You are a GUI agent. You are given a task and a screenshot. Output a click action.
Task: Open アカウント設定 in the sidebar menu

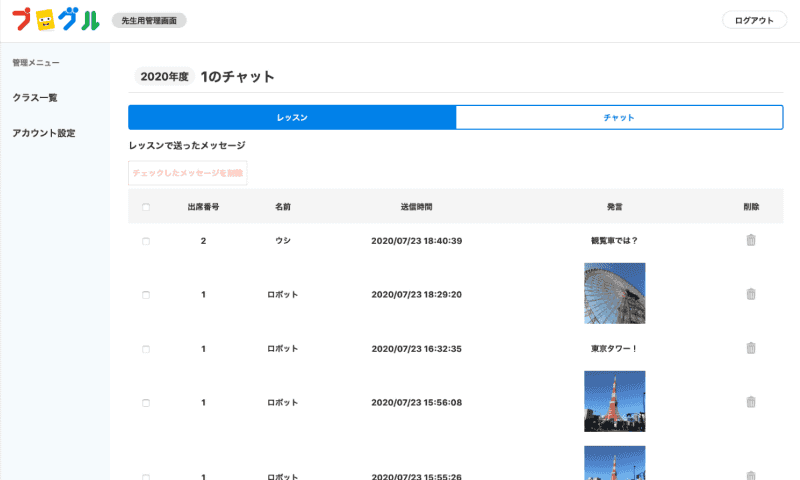[44, 133]
